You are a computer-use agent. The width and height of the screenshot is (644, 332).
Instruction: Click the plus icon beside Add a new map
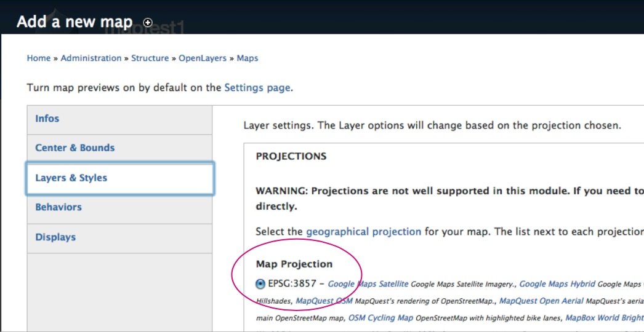148,23
